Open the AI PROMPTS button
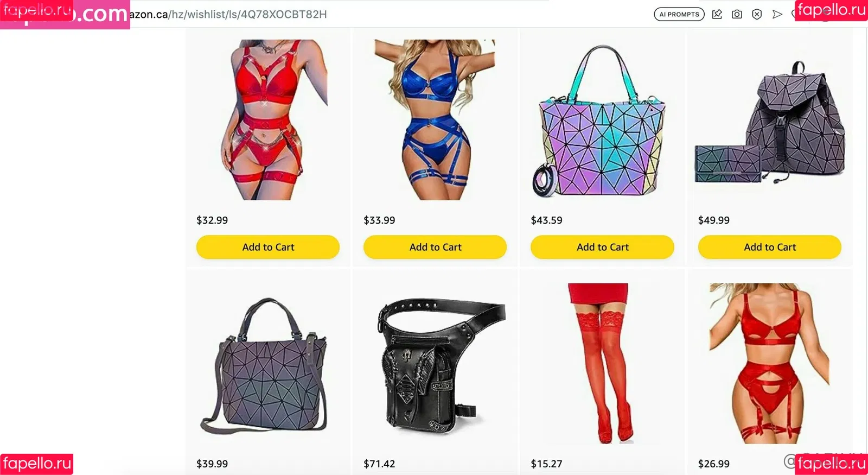The height and width of the screenshot is (475, 868). point(679,15)
